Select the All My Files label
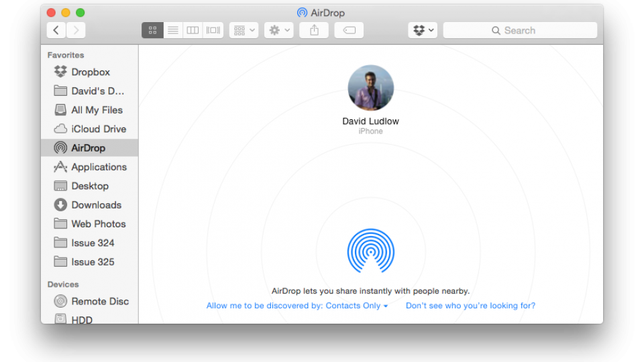 [97, 110]
